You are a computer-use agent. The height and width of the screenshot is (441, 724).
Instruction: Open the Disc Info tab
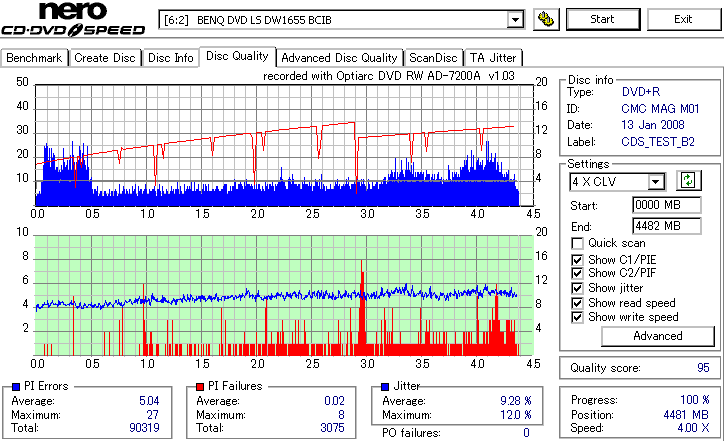[170, 58]
